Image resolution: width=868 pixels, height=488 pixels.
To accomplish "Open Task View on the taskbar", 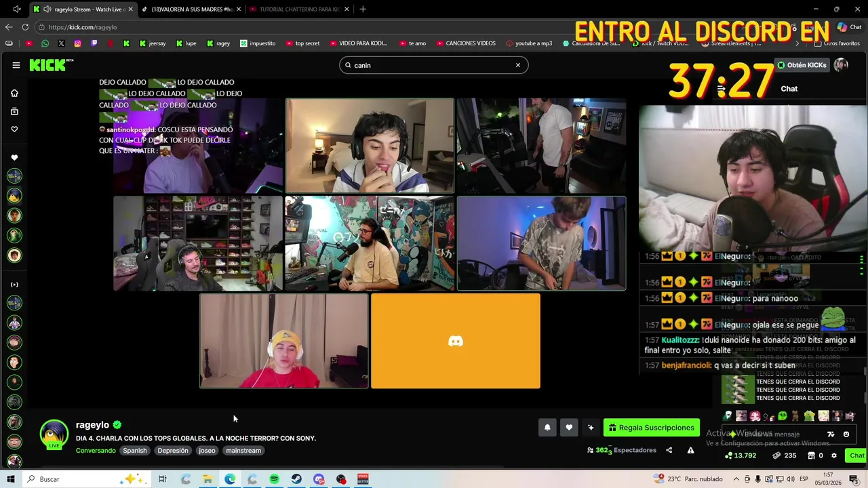I will [163, 479].
